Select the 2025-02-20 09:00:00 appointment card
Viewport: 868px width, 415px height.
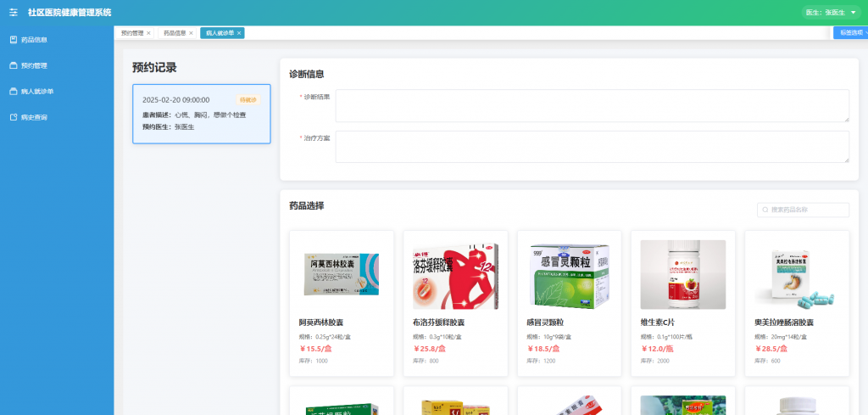coord(202,114)
